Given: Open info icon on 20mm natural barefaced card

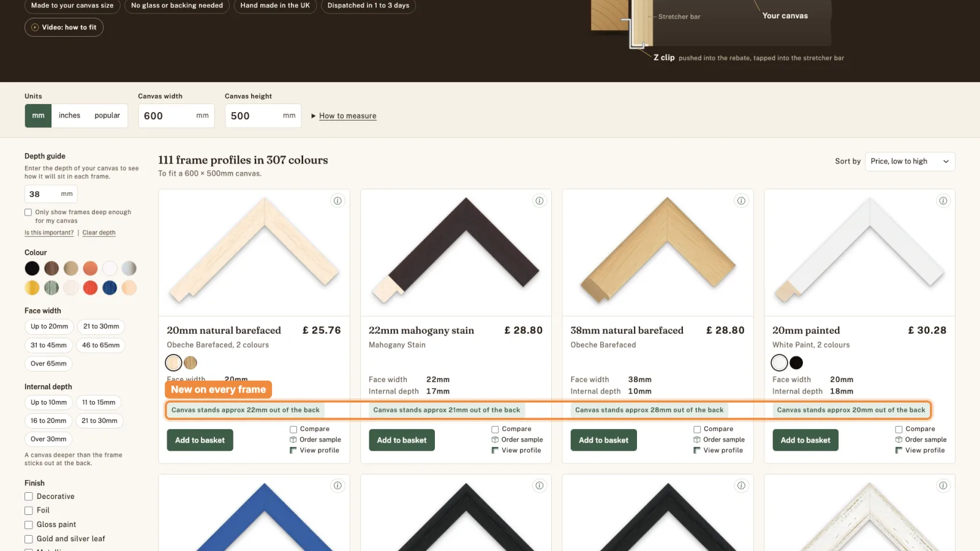Looking at the screenshot, I should point(337,201).
